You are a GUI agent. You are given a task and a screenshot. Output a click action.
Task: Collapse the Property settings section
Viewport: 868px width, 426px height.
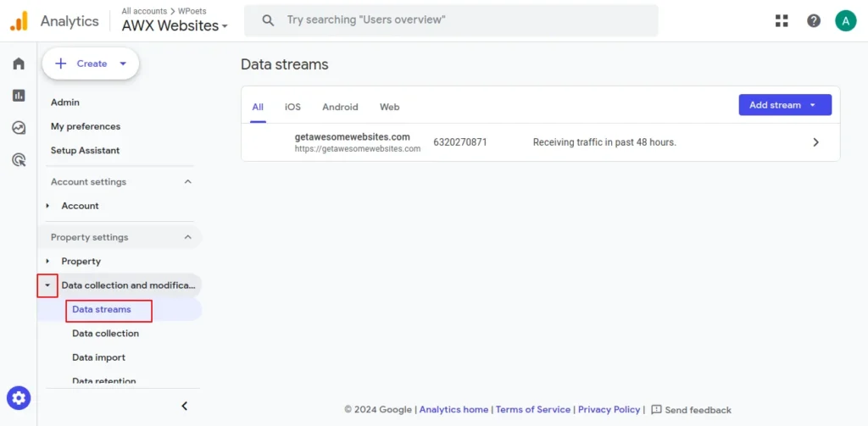point(188,237)
